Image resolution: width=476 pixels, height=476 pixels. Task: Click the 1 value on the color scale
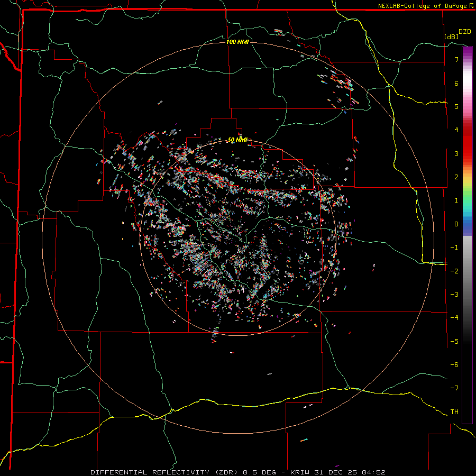coord(456,200)
